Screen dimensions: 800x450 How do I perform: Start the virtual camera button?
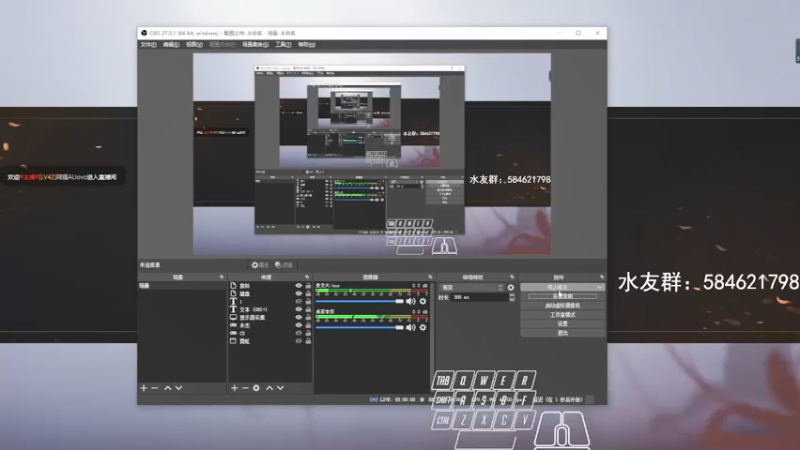[562, 306]
